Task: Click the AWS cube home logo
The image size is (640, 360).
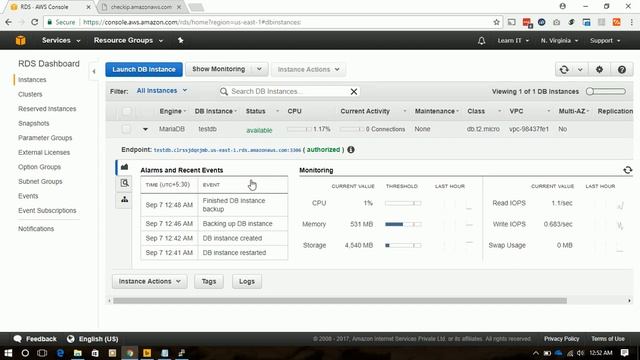Action: 20,40
